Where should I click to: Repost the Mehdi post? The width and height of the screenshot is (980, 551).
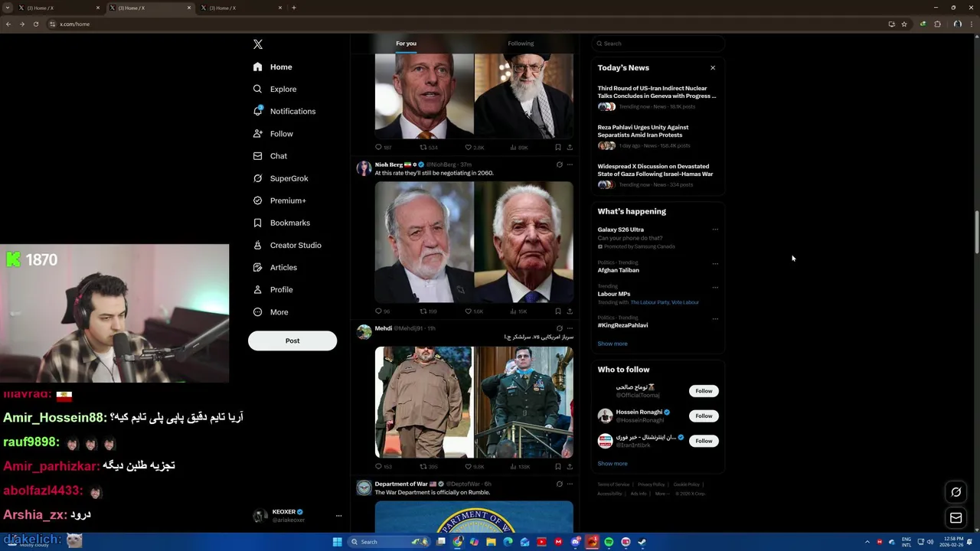click(428, 466)
